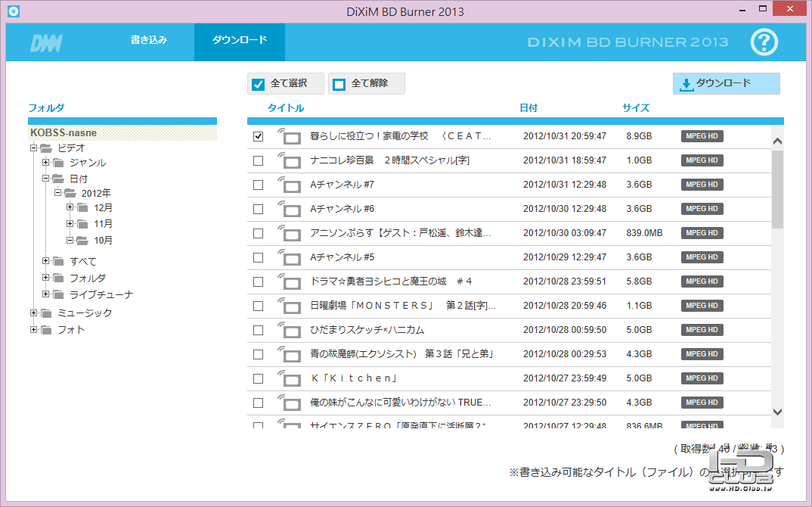Click folder icon next to すべて
The height and width of the screenshot is (507, 812).
tap(58, 261)
